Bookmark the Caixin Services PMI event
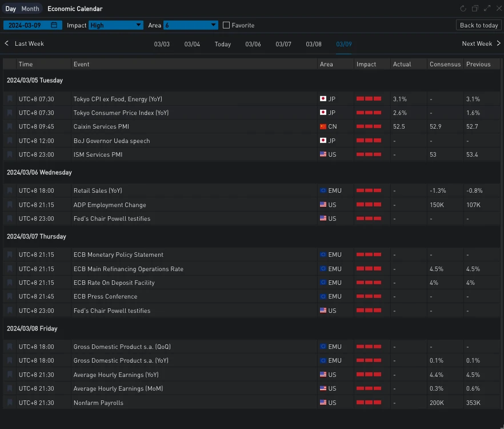The height and width of the screenshot is (429, 504). tap(10, 126)
